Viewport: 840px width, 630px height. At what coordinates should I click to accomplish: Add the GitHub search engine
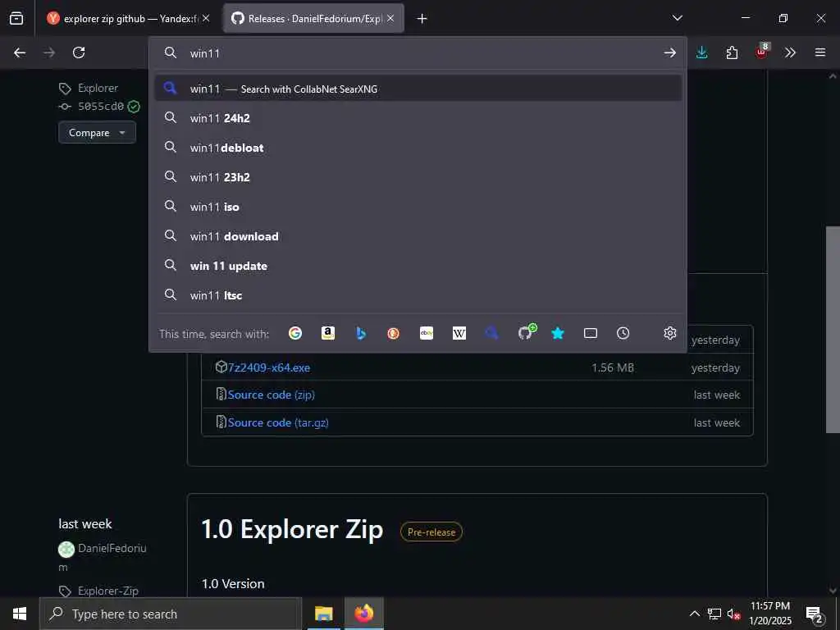point(526,332)
